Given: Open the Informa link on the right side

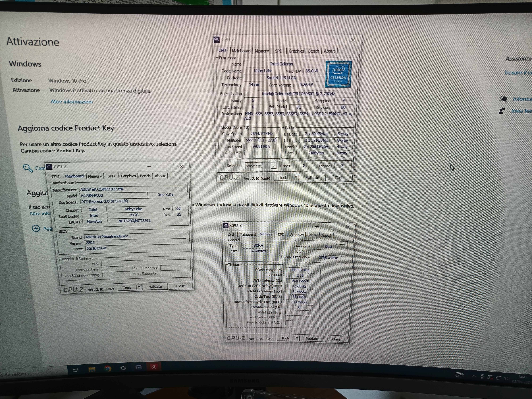Looking at the screenshot, I should point(522,99).
